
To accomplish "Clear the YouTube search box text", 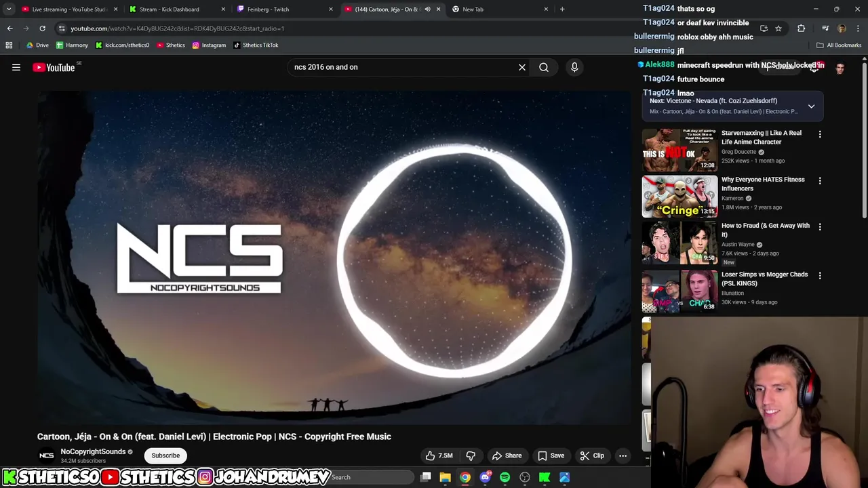I will (522, 67).
